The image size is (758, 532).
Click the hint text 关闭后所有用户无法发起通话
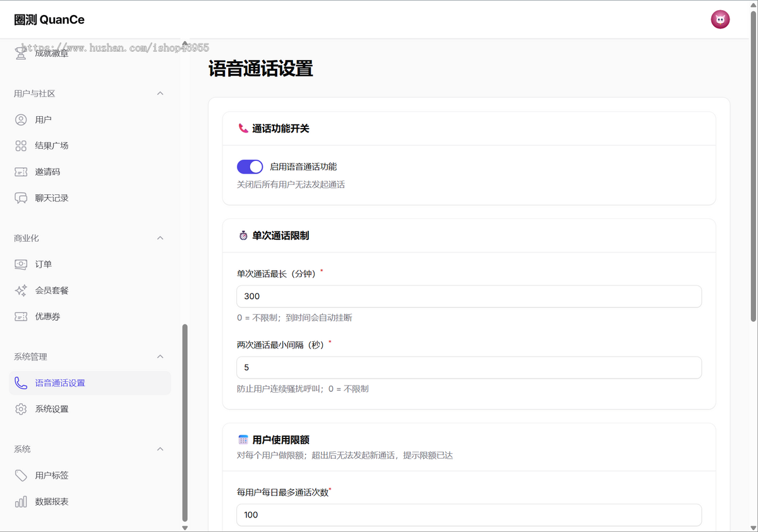[x=291, y=185]
